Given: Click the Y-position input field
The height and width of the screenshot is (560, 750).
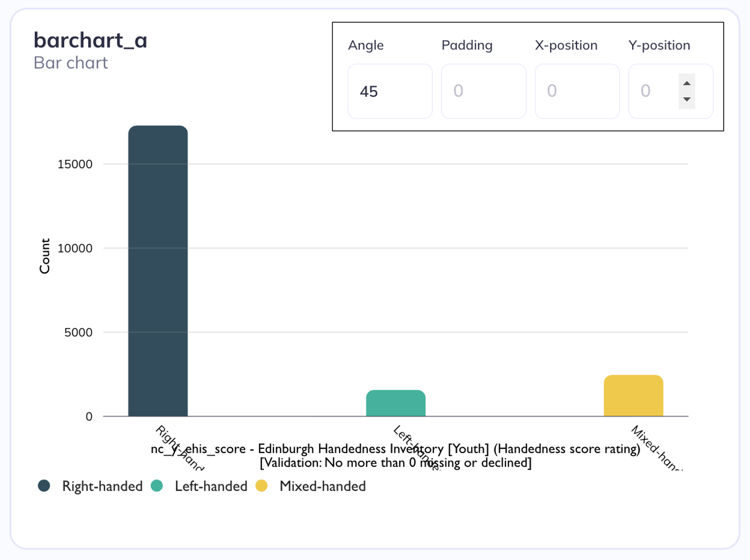Looking at the screenshot, I should 671,91.
